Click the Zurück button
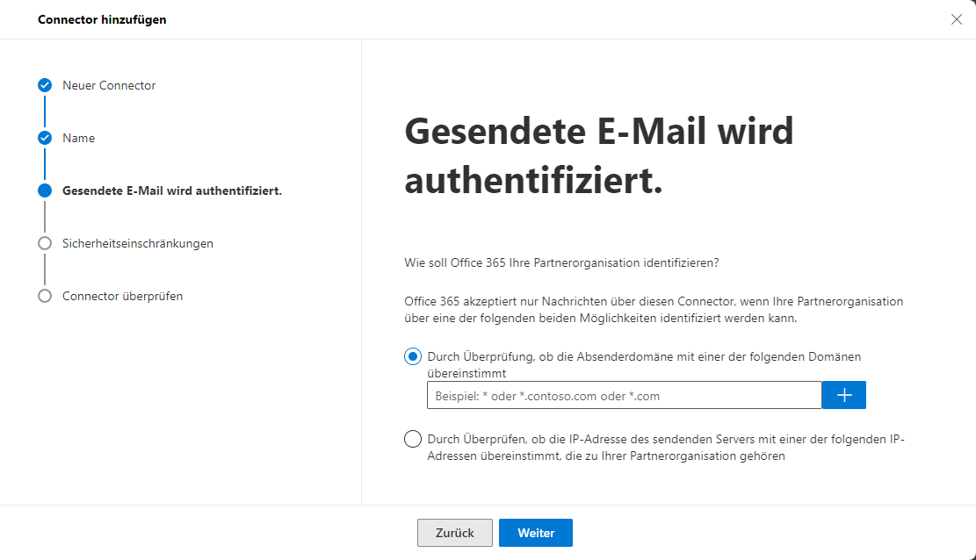The height and width of the screenshot is (560, 976). coord(455,533)
